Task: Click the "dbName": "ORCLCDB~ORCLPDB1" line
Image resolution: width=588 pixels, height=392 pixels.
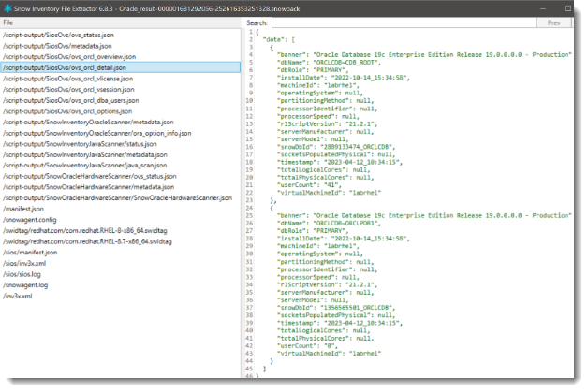Action: (329, 223)
